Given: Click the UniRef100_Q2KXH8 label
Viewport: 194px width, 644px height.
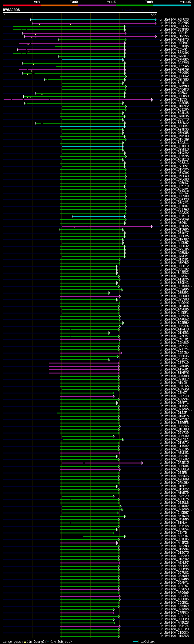Looking at the screenshot, I should coord(174,376).
